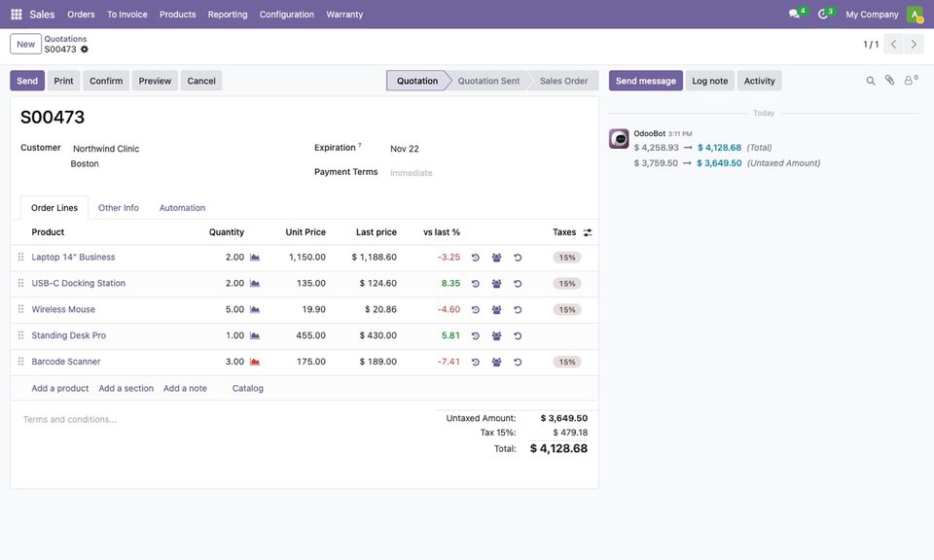Click the Barcode Scanner quantity 3.00

point(234,362)
